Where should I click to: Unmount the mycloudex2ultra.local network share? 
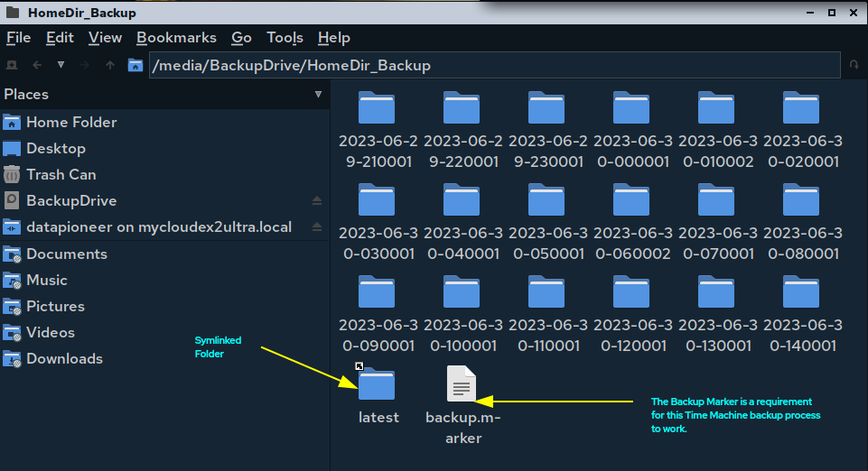point(317,226)
